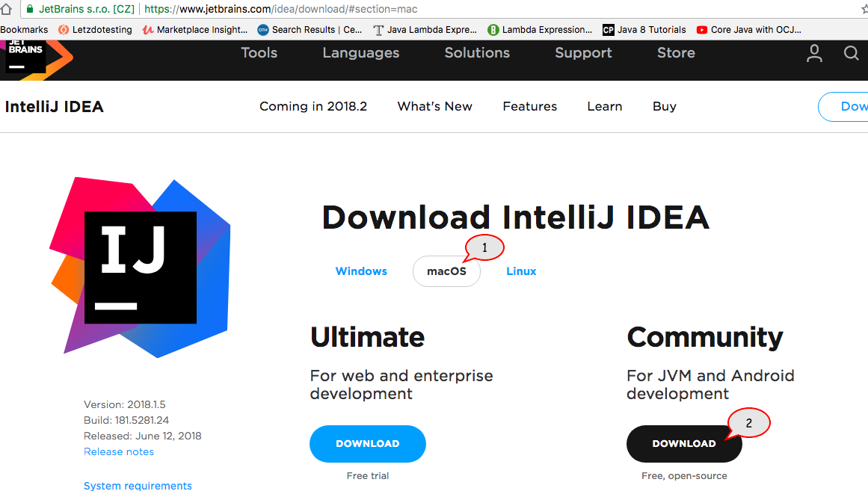This screenshot has width=868, height=497.
Task: Click the browser home icon
Action: click(6, 9)
